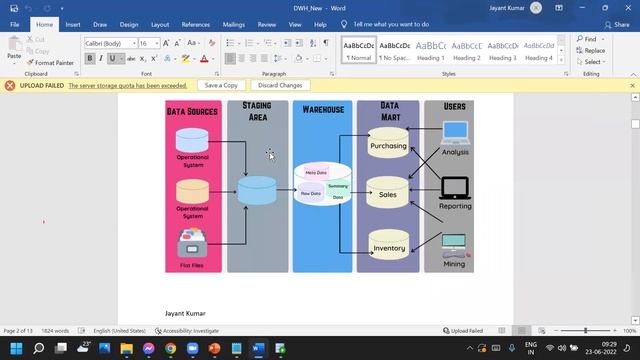640x360 pixels.
Task: Toggle Bold formatting
Action: point(90,59)
